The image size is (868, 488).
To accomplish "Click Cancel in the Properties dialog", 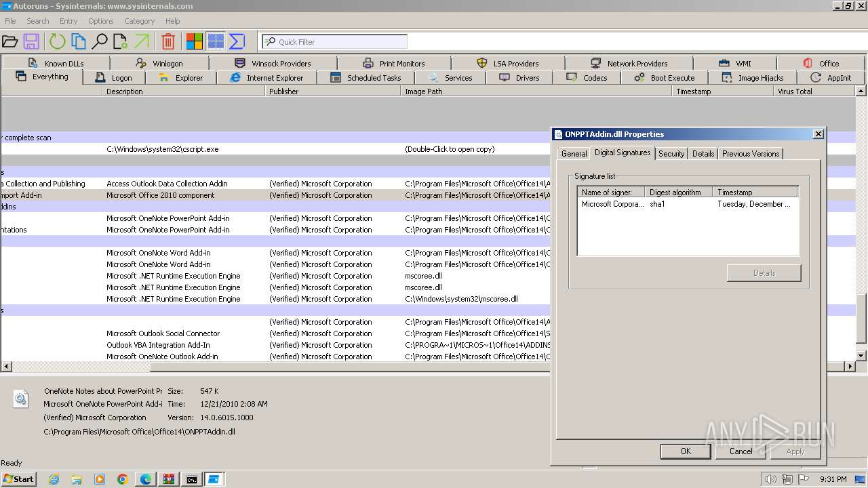I will tap(741, 451).
